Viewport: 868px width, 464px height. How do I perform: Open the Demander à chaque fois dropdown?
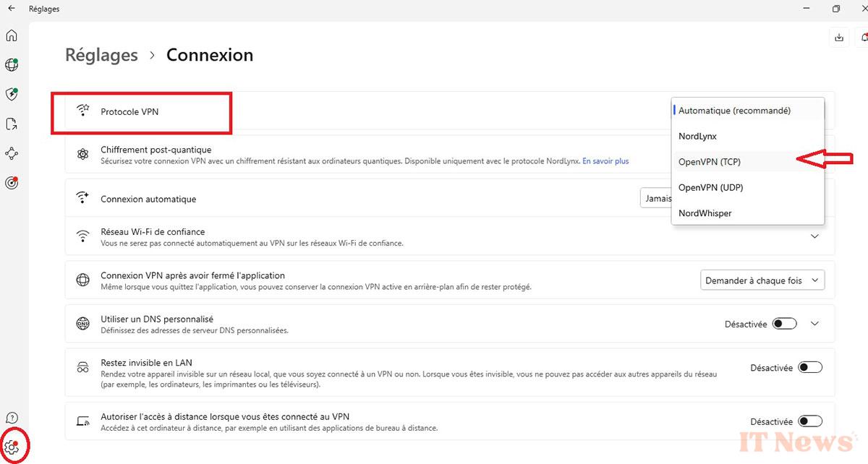pyautogui.click(x=762, y=280)
